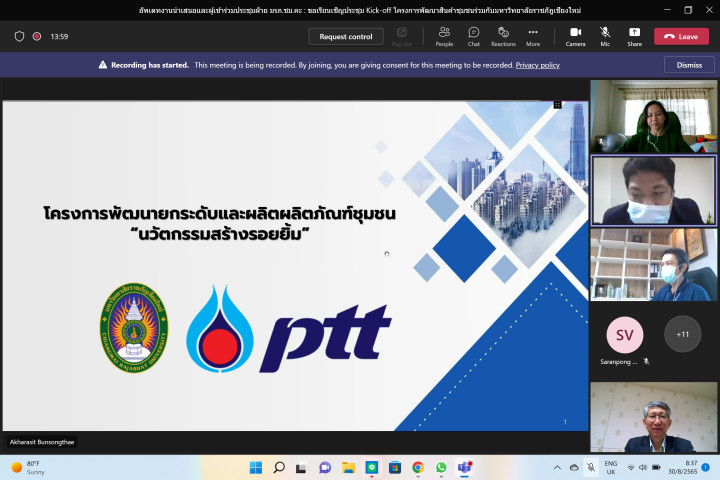Toggle the Camera on or off
This screenshot has height=480, width=720.
tap(575, 36)
